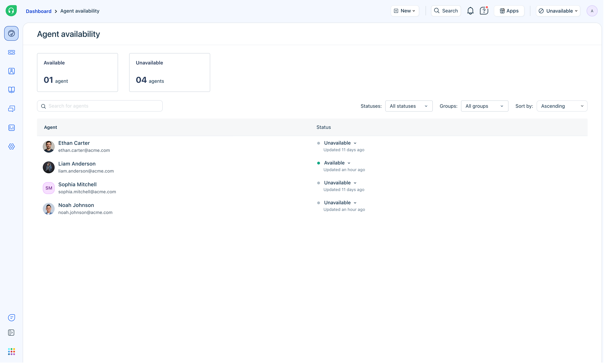Open the user profile avatar A
This screenshot has height=364, width=604.
pyautogui.click(x=592, y=11)
